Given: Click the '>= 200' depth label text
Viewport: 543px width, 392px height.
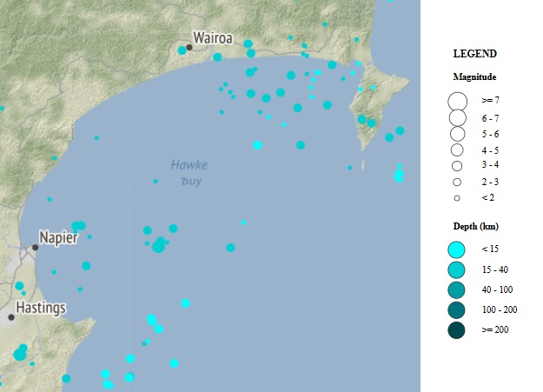Looking at the screenshot, I should click(495, 329).
